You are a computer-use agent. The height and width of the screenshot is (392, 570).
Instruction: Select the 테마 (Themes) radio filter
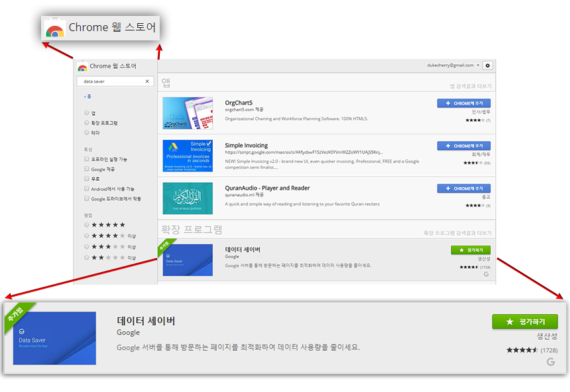87,132
